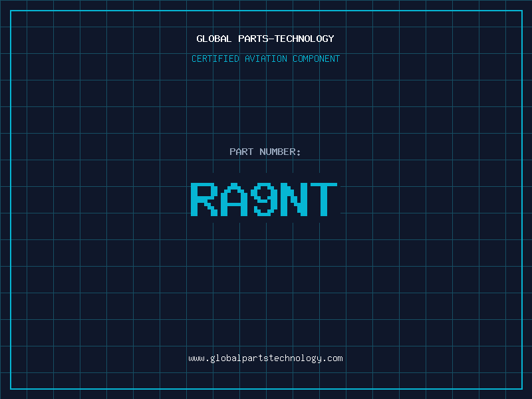Click the colon after PART NUMBER
This screenshot has width=532, height=399.
(x=299, y=152)
